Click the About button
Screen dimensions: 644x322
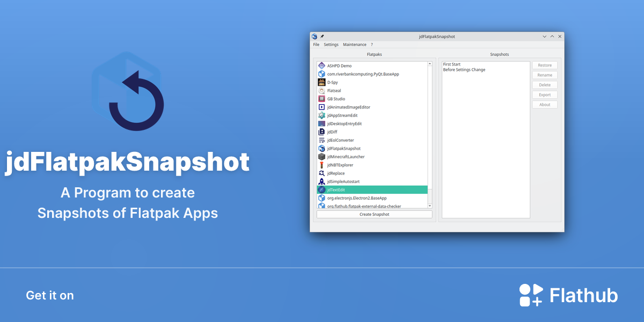[545, 105]
